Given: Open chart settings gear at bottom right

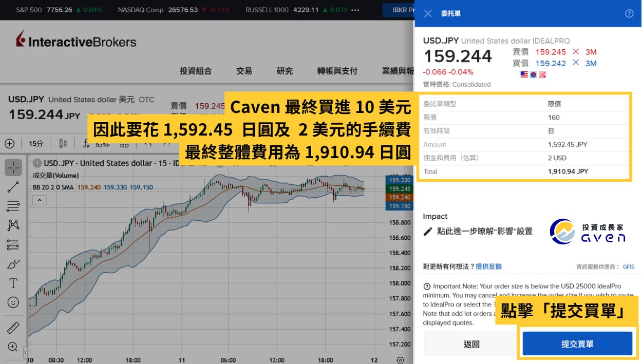Looking at the screenshot, I should [x=401, y=359].
